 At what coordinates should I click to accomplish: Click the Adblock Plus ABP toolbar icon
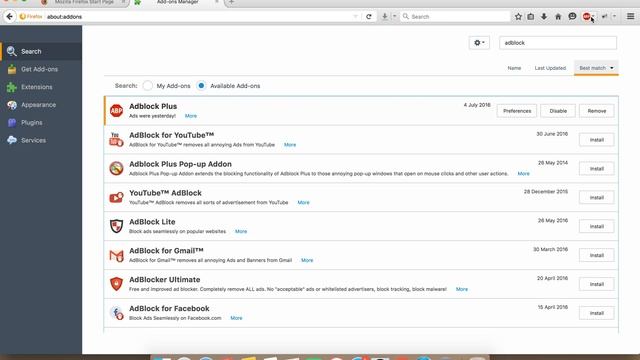[587, 17]
